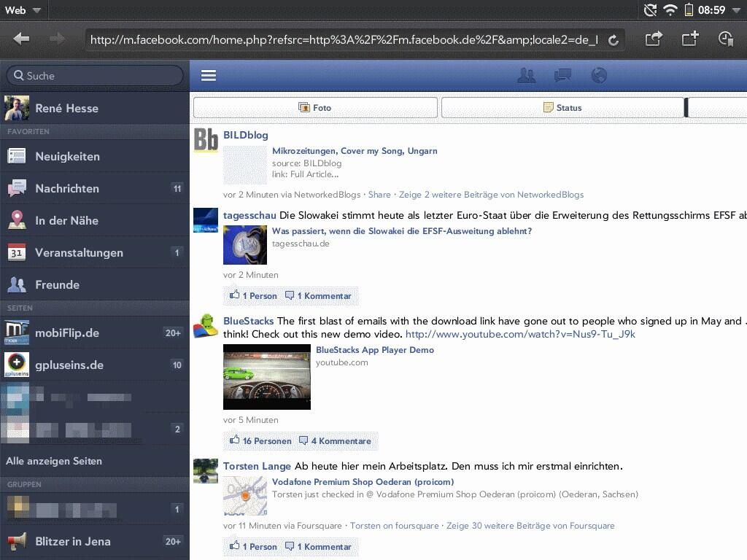Viewport: 747px width, 560px height.
Task: Show 30 more Foursquare posts
Action: [x=530, y=526]
